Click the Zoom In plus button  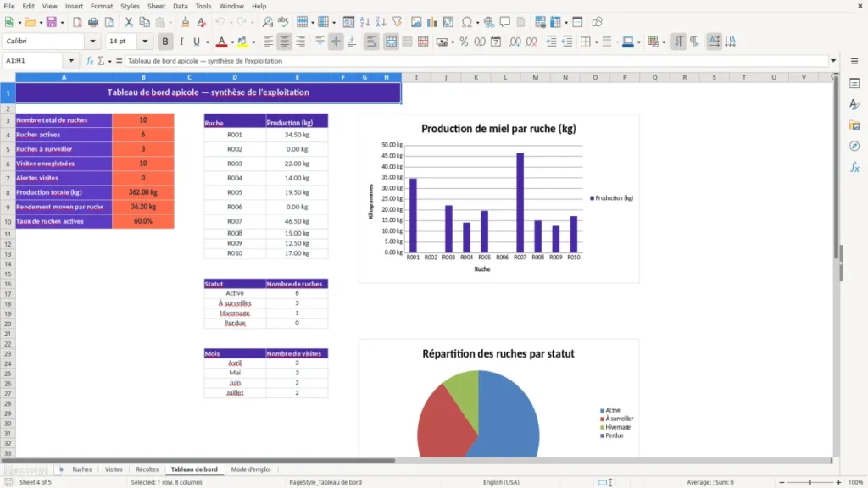838,482
